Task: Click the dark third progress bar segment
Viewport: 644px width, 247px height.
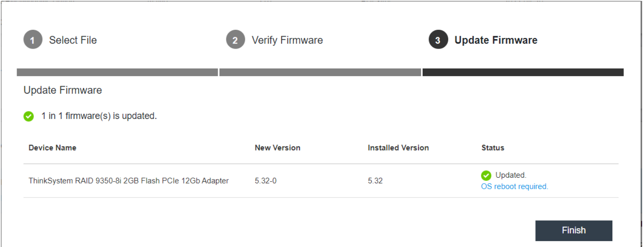Action: pyautogui.click(x=523, y=73)
